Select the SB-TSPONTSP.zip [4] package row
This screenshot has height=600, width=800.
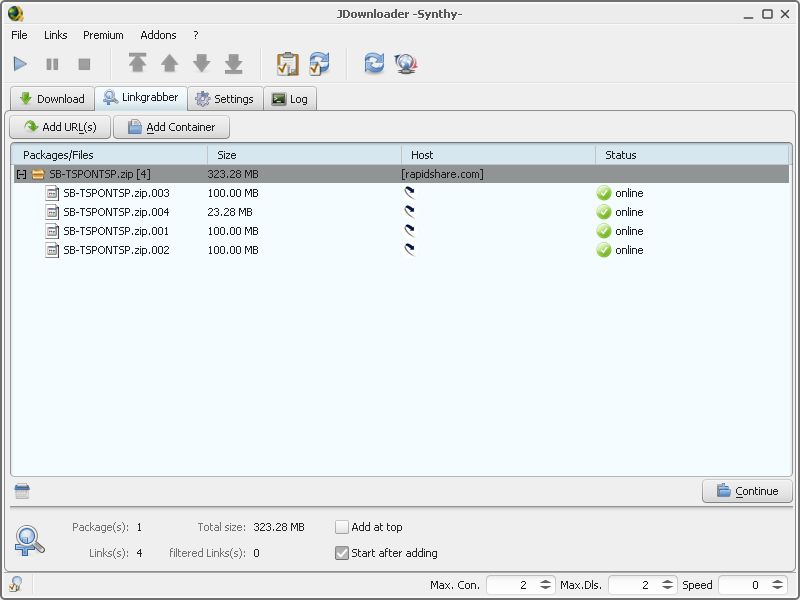[x=402, y=174]
